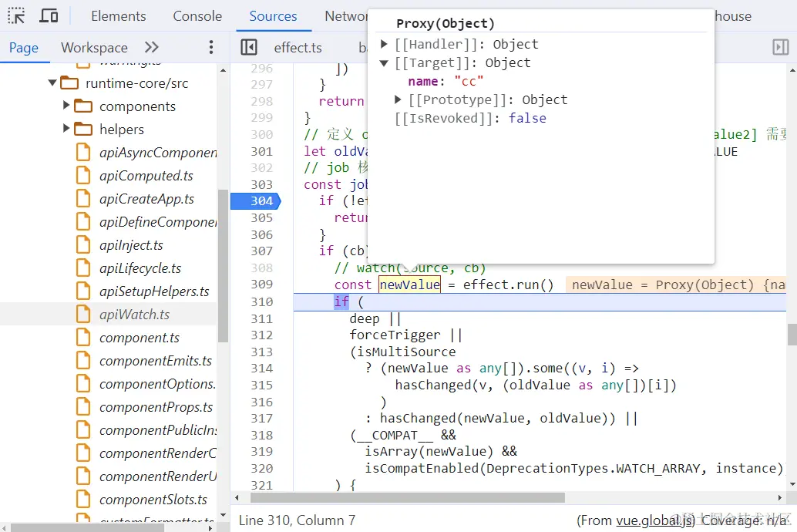This screenshot has height=532, width=797.
Task: Click the inline newValue = Proxy(Object) hint
Action: point(677,285)
